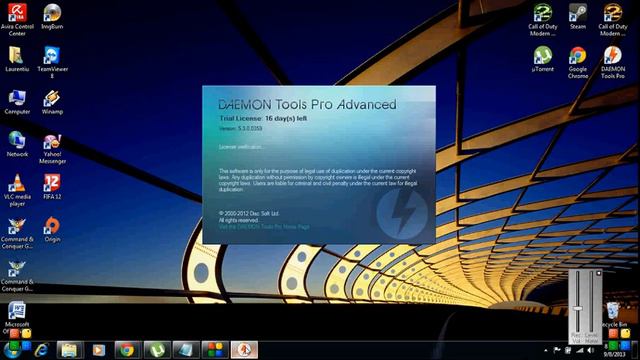640x360 pixels.
Task: Click the four-colored squares taskbar button
Action: click(x=215, y=350)
